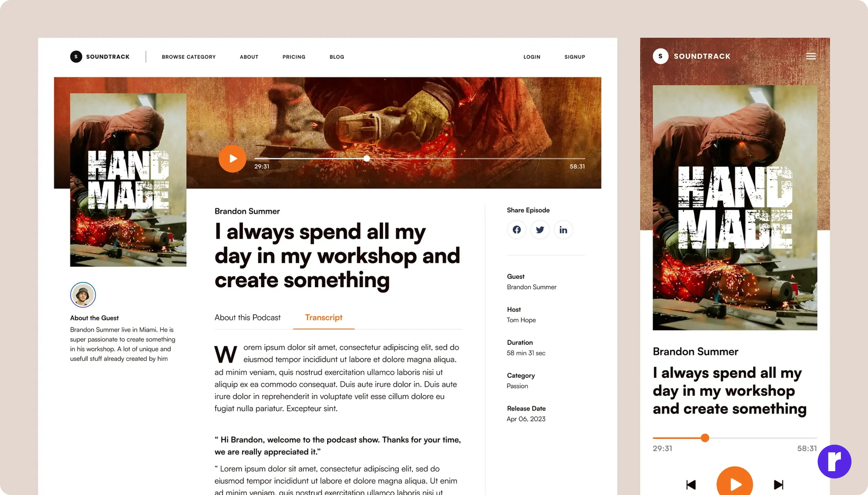
Task: Share episode on Facebook
Action: (x=516, y=230)
